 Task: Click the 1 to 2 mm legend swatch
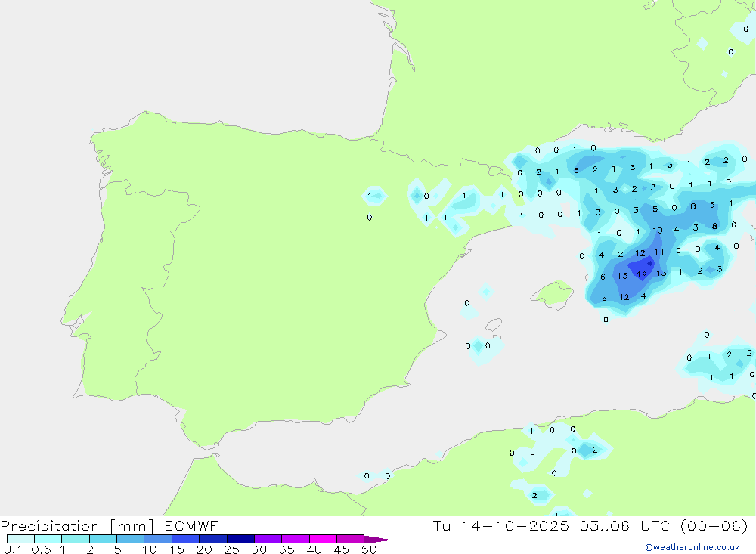click(76, 539)
